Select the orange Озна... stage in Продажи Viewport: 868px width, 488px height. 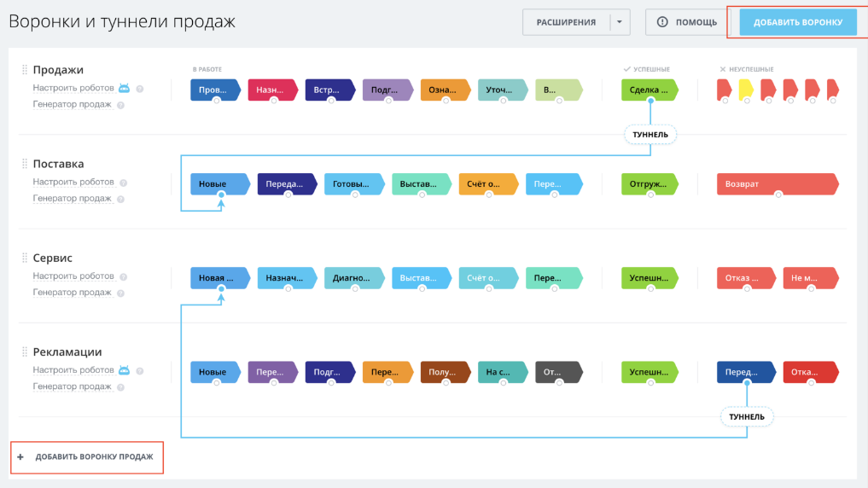tap(445, 90)
